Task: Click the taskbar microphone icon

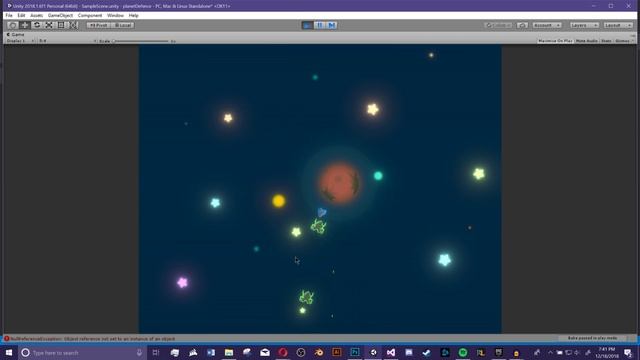Action: click(139, 353)
